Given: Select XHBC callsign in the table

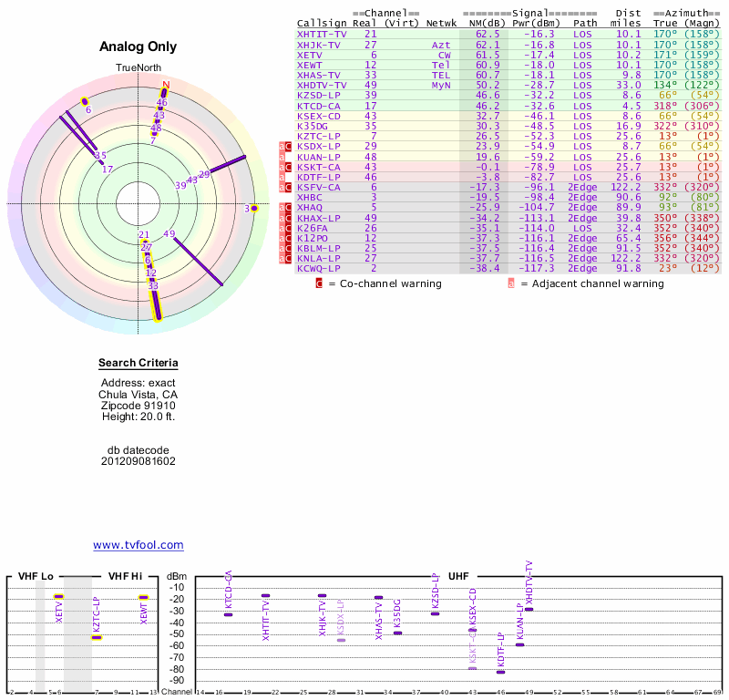Looking at the screenshot, I should (x=309, y=198).
